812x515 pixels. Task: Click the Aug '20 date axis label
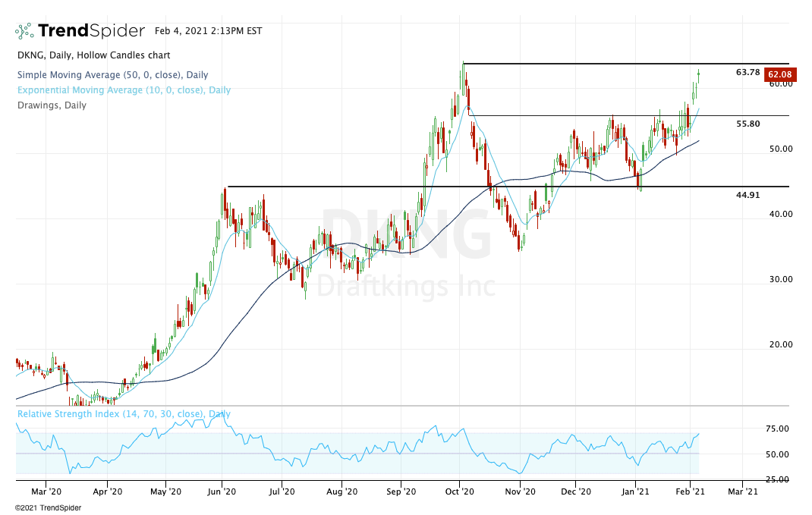[341, 491]
